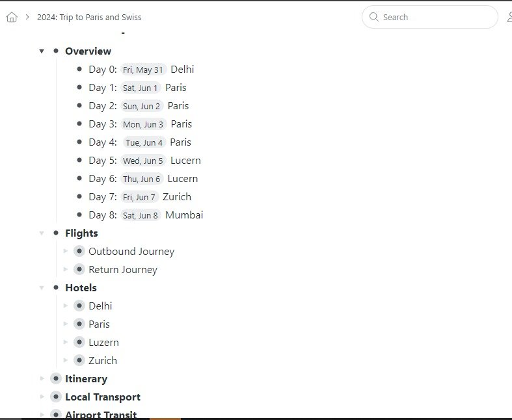Viewport: 512px width, 420px height.
Task: Click the search magnifier icon
Action: [374, 17]
